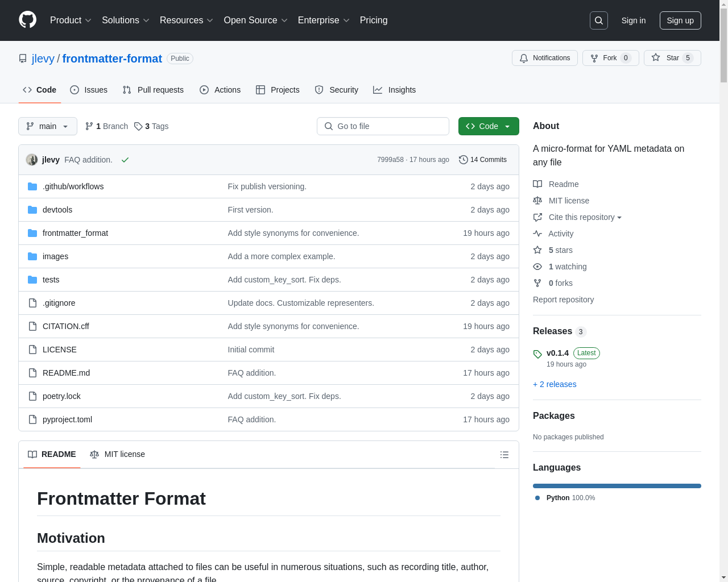Open README outline list icon

pyautogui.click(x=504, y=455)
